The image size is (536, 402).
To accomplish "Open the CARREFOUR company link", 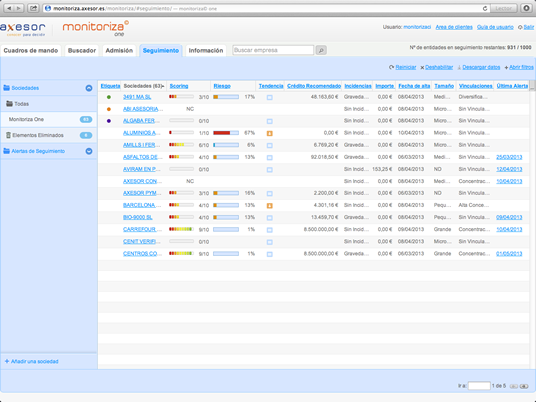I will pos(139,229).
